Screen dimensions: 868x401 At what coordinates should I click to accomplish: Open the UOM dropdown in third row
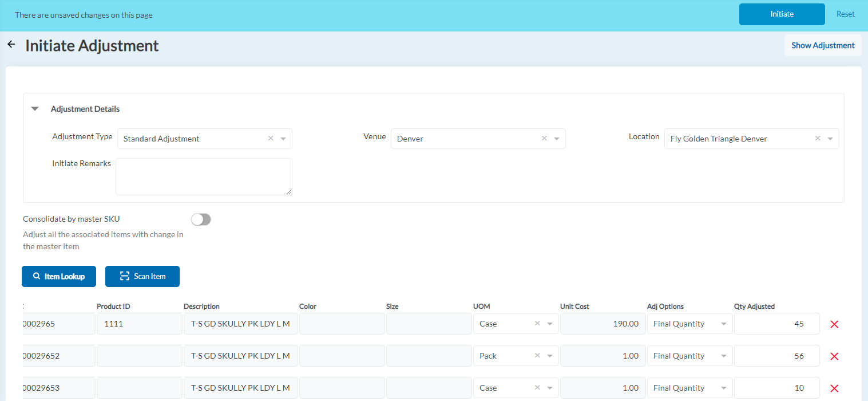(549, 387)
